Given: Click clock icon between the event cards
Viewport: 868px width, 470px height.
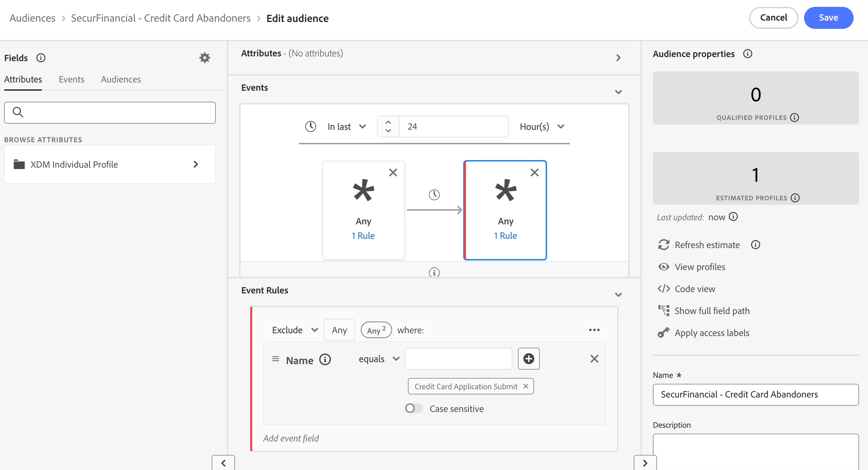Looking at the screenshot, I should click(x=434, y=195).
